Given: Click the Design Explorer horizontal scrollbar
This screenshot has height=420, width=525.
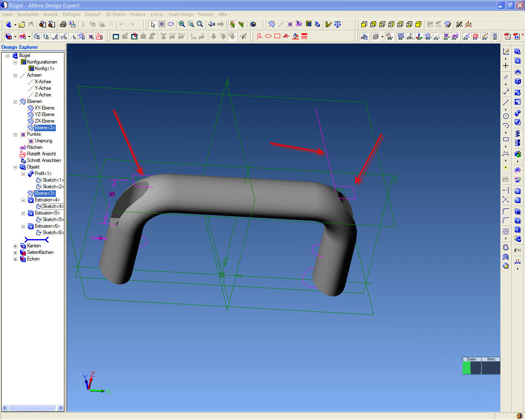Looking at the screenshot, I should [32, 408].
